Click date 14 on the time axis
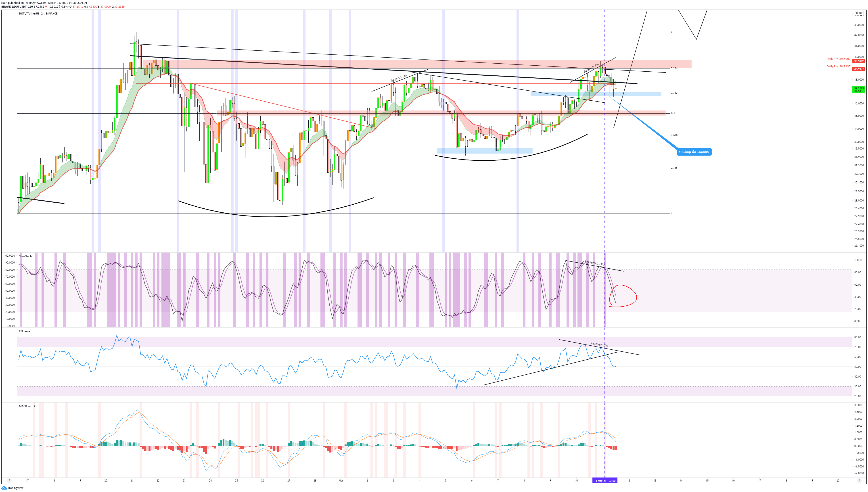The width and height of the screenshot is (868, 492). (x=681, y=481)
